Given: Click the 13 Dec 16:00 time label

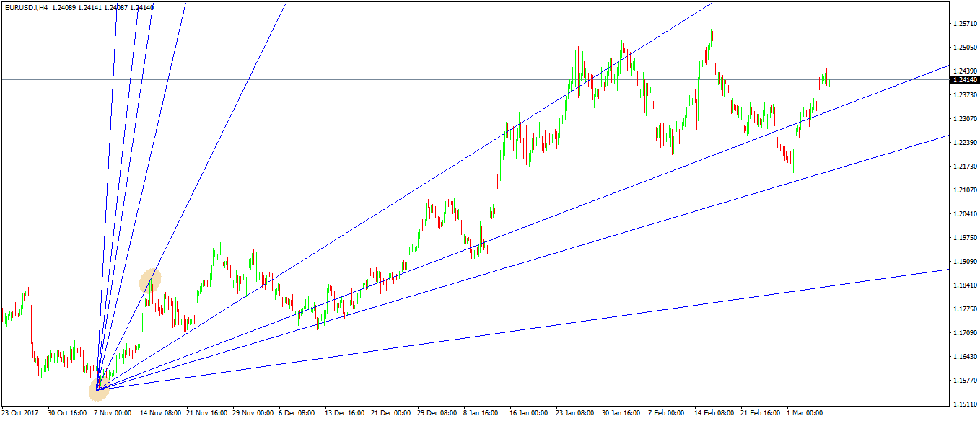Looking at the screenshot, I should pyautogui.click(x=345, y=414).
